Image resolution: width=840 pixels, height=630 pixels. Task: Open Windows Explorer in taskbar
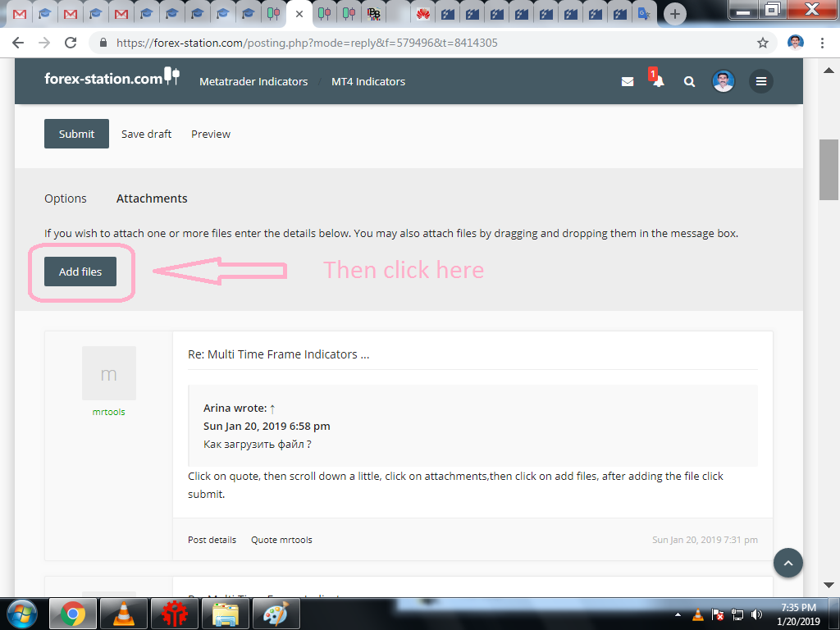225,614
